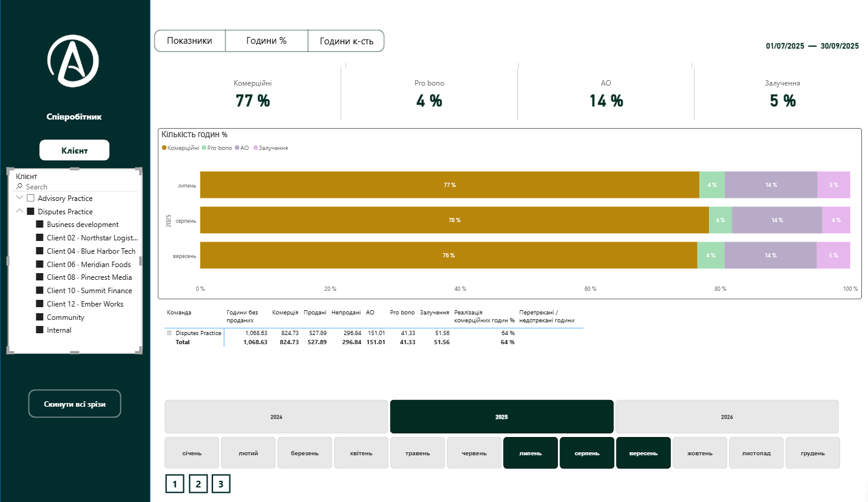This screenshot has width=868, height=502.
Task: Uncheck the Community checkbox
Action: [x=40, y=317]
